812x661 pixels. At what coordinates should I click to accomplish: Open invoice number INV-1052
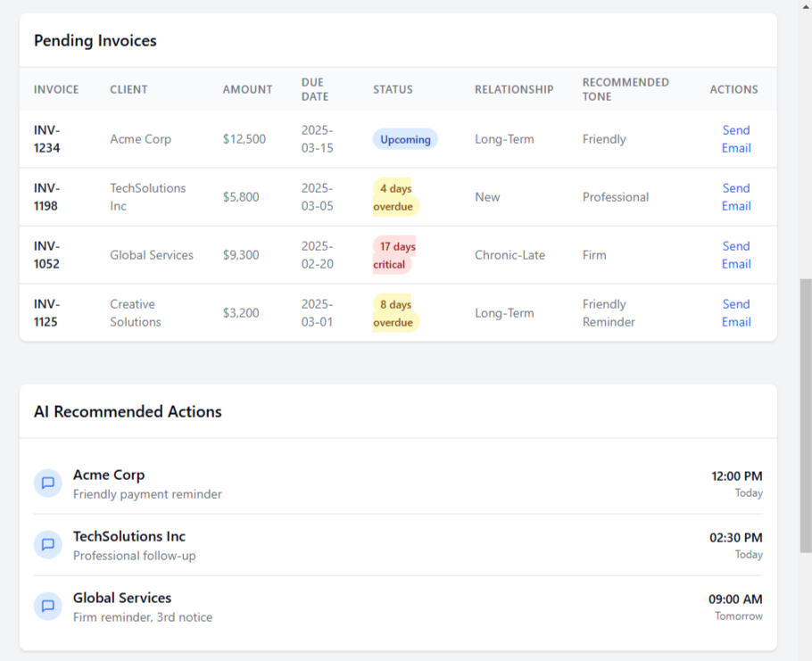(x=46, y=255)
